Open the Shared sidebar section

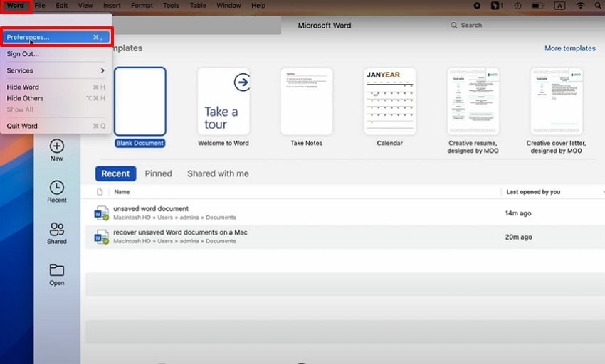pyautogui.click(x=57, y=233)
